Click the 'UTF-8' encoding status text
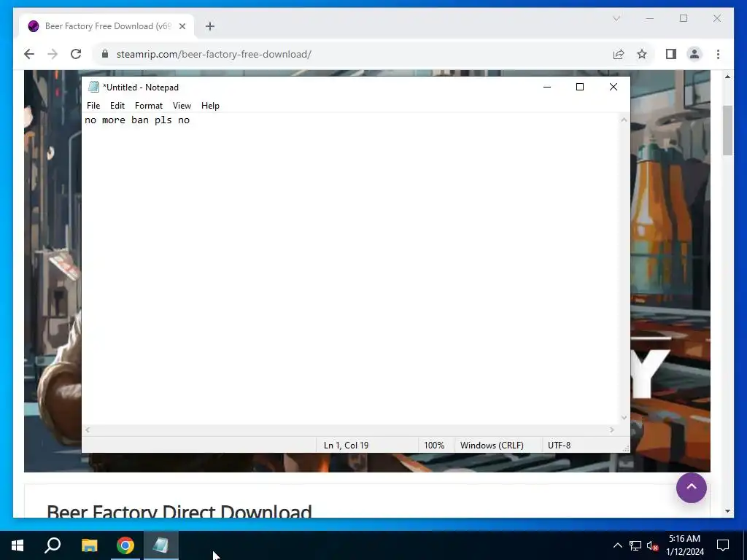The image size is (747, 560). click(560, 446)
